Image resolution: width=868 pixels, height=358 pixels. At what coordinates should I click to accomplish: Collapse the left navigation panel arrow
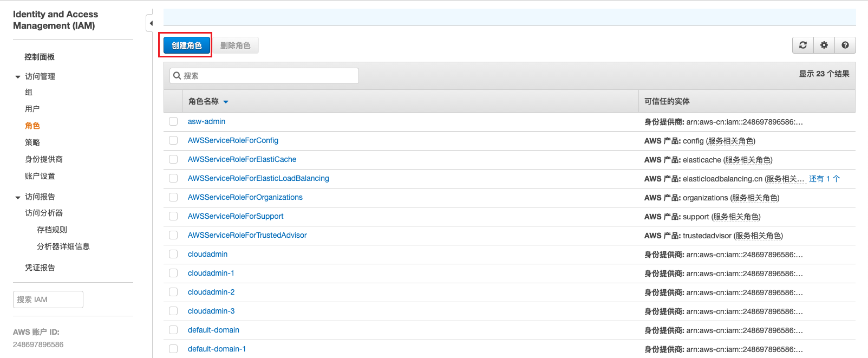[151, 23]
